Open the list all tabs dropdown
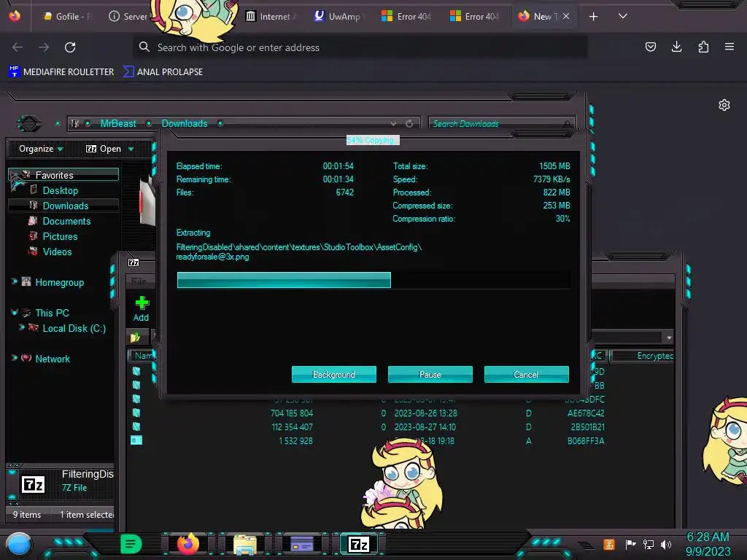The image size is (747, 560). click(623, 16)
